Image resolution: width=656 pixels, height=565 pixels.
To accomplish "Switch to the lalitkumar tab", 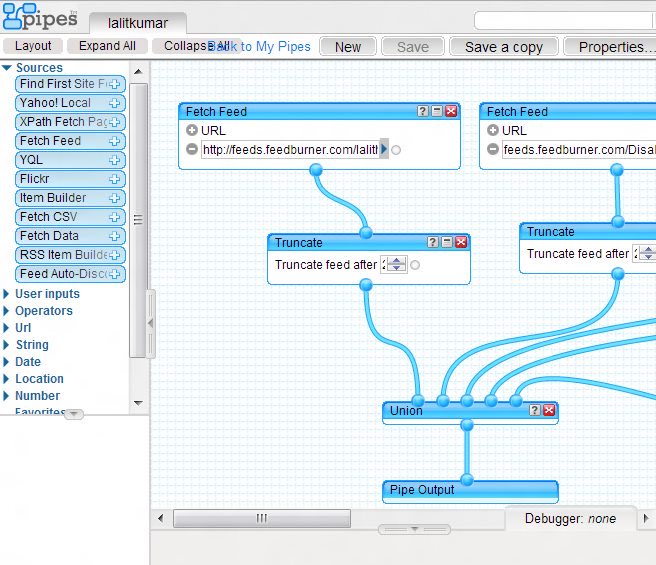I will 138,23.
